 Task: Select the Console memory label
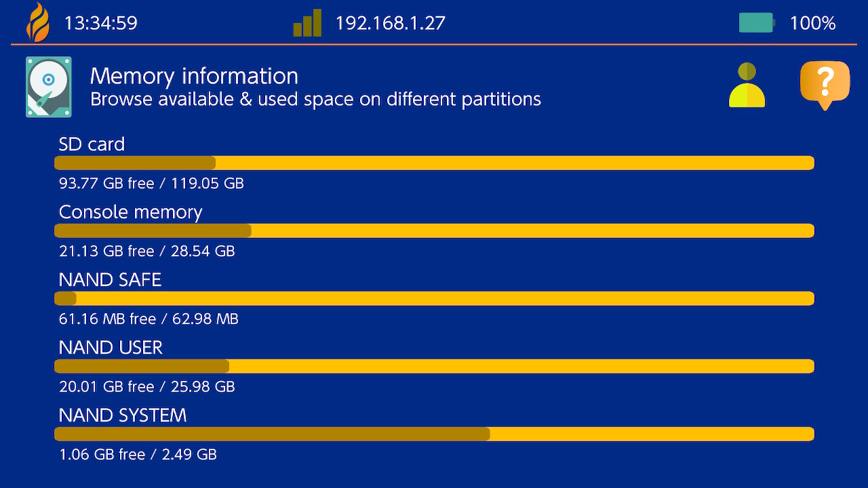(x=130, y=212)
